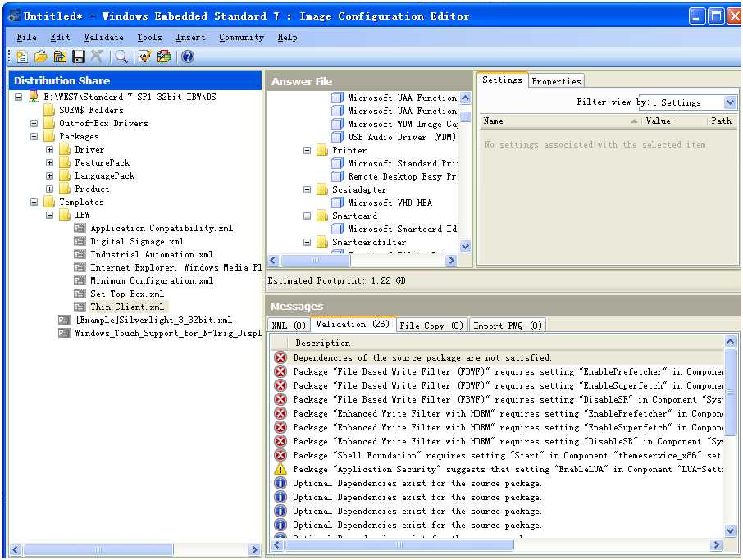Expand the Product folder node
743x560 pixels.
pyautogui.click(x=50, y=189)
